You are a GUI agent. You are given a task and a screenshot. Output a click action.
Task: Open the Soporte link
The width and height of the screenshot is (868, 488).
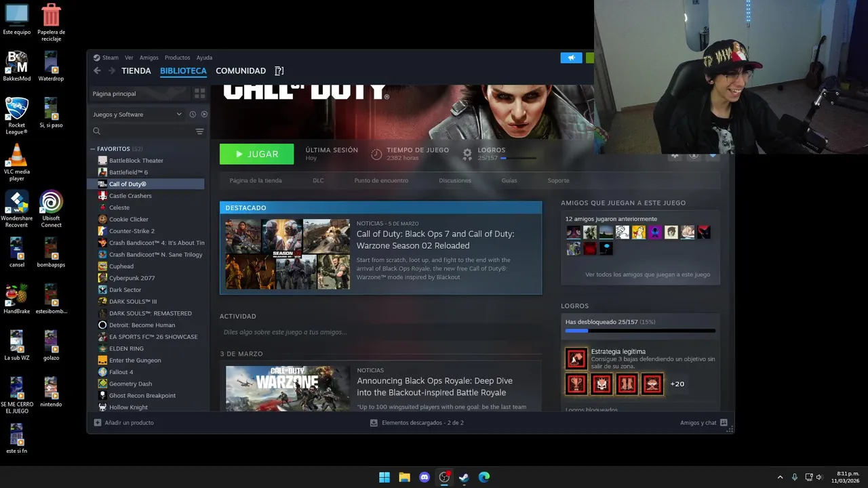(x=559, y=181)
